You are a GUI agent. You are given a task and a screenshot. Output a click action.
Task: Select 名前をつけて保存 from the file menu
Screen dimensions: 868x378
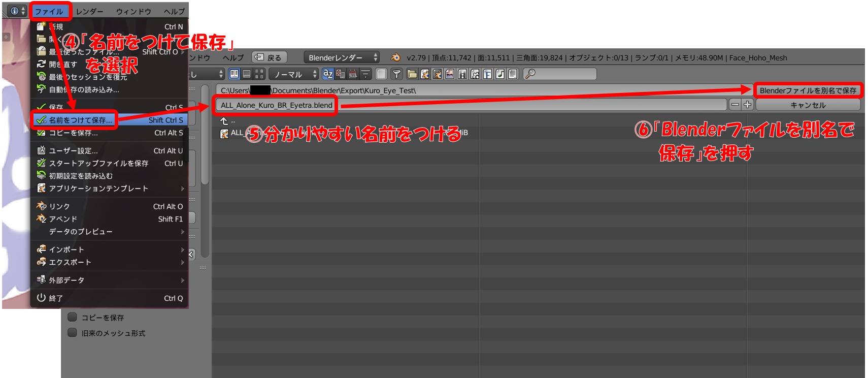point(80,120)
